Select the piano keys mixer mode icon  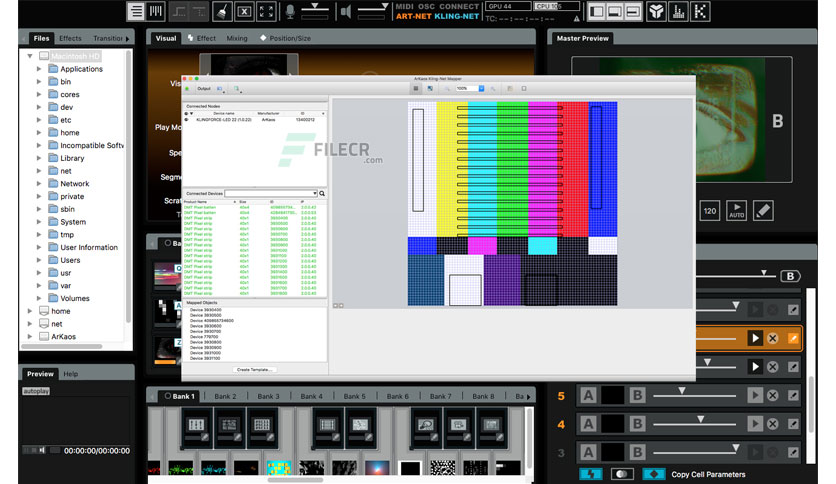pos(156,11)
